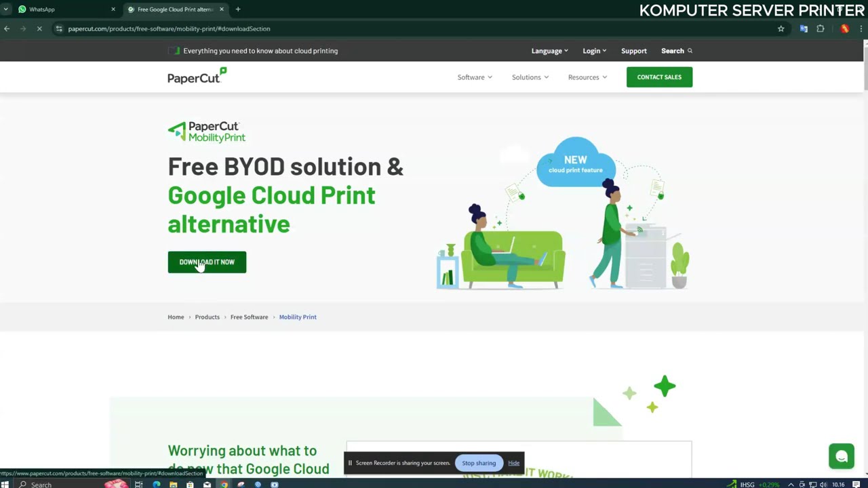Close the WhatsApp tab
This screenshot has width=868, height=488.
113,9
